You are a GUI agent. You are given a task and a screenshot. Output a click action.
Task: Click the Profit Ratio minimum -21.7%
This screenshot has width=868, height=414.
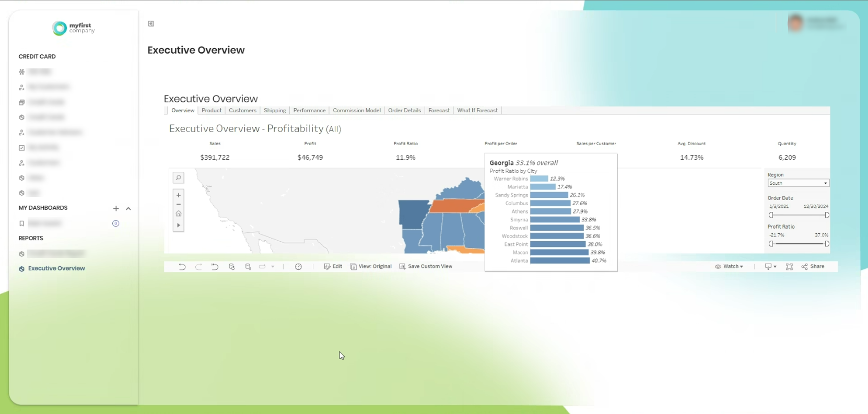coord(777,235)
